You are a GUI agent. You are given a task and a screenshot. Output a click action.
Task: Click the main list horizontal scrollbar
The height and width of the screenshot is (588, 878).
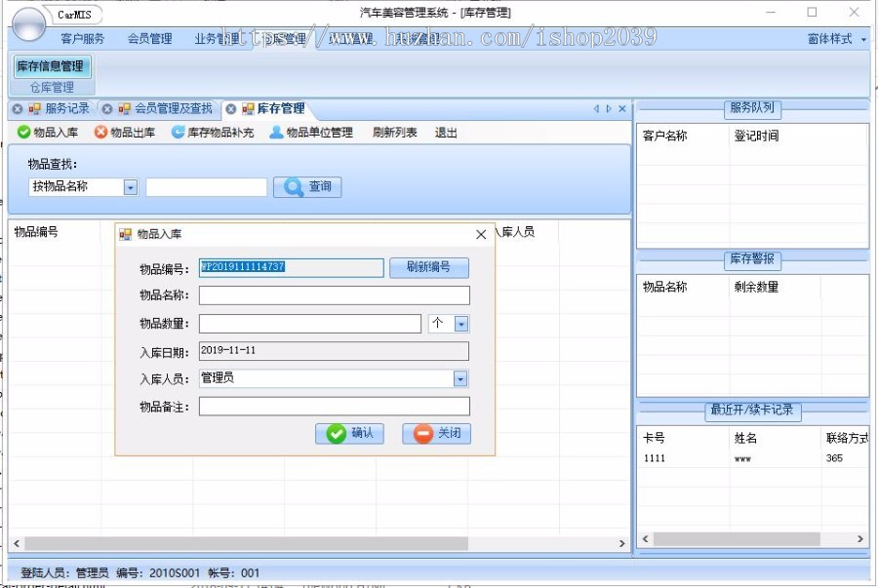[247, 543]
